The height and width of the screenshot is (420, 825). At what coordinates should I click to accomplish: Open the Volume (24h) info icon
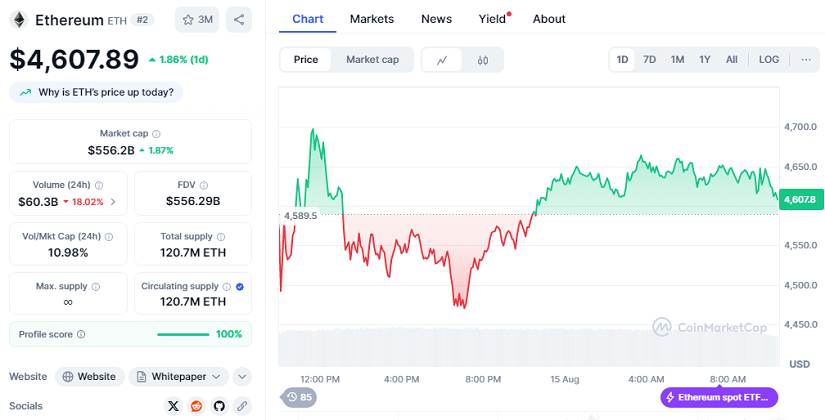click(x=99, y=185)
